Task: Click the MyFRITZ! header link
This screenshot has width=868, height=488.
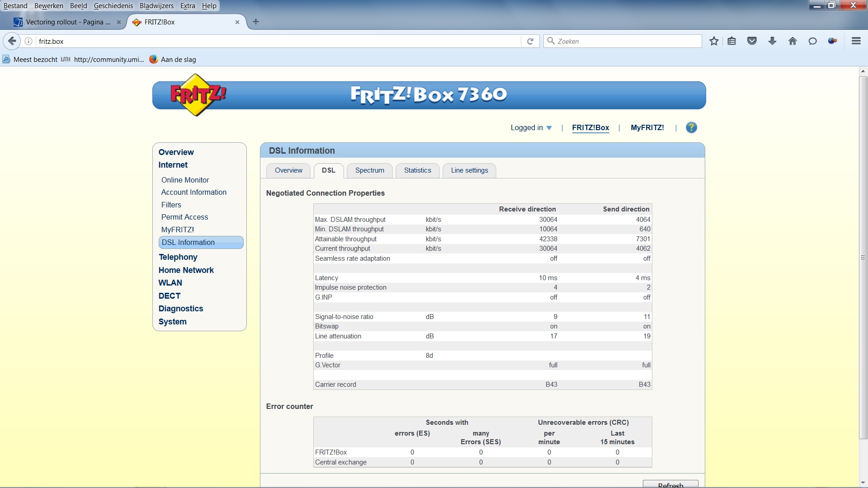Action: (647, 128)
